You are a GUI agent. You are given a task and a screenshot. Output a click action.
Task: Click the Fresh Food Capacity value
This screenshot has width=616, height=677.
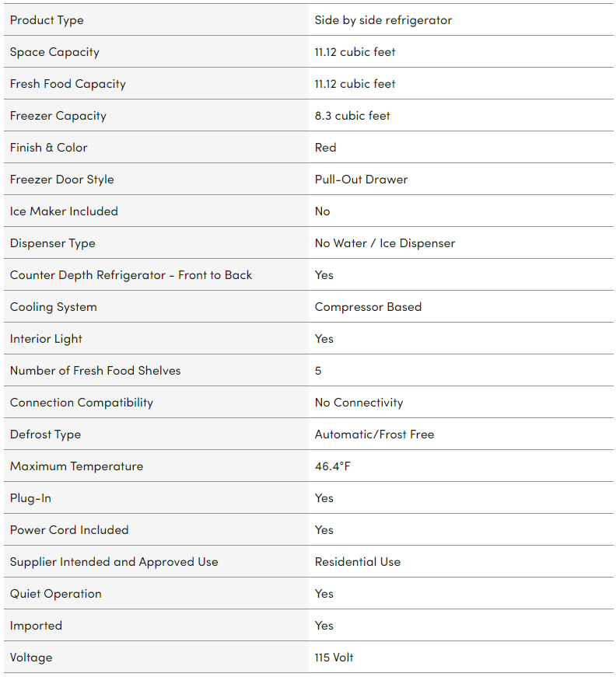click(x=355, y=84)
